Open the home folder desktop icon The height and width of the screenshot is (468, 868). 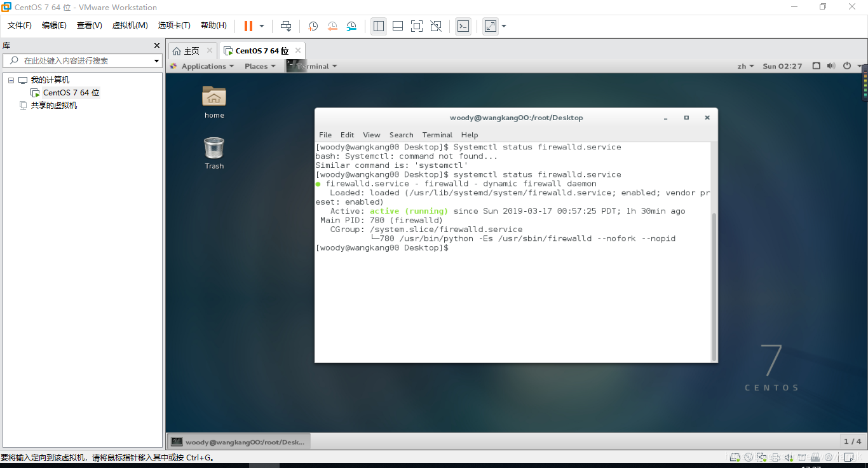point(214,102)
